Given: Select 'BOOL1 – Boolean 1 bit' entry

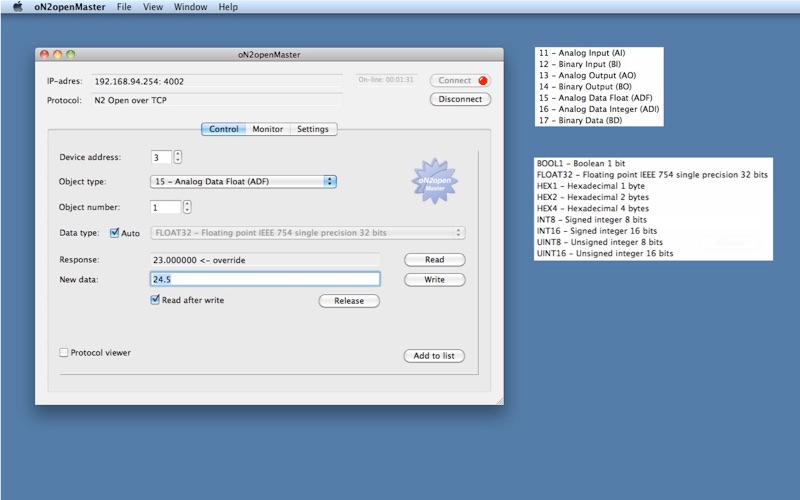Looking at the screenshot, I should 581,164.
